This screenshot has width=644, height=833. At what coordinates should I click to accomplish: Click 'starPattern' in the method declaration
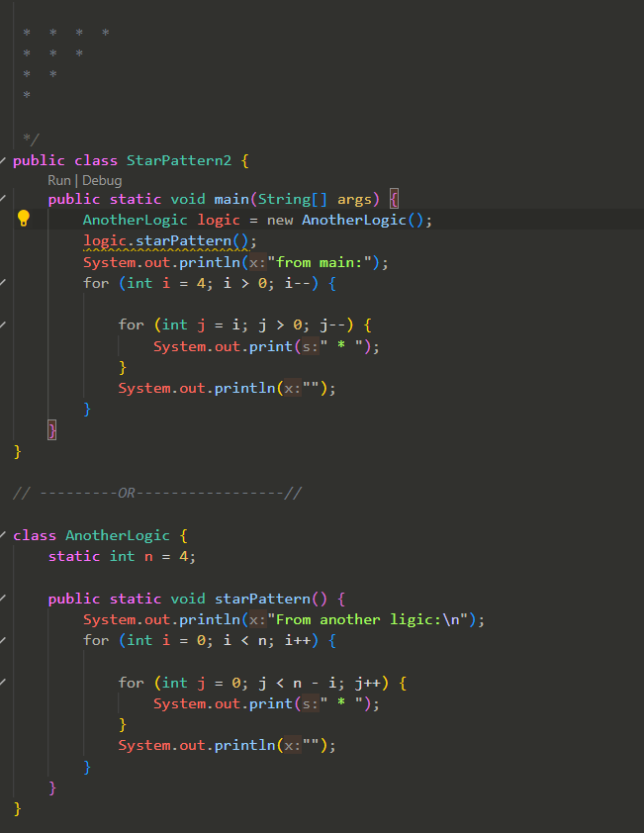(262, 599)
